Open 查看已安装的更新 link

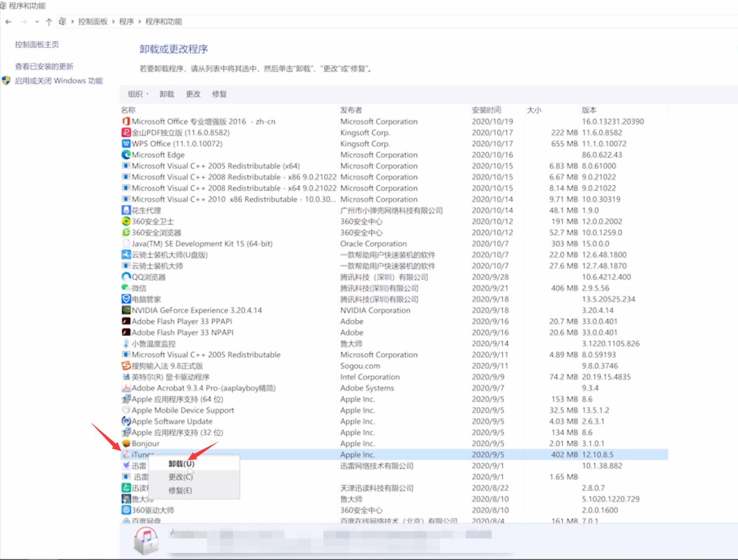coord(44,66)
